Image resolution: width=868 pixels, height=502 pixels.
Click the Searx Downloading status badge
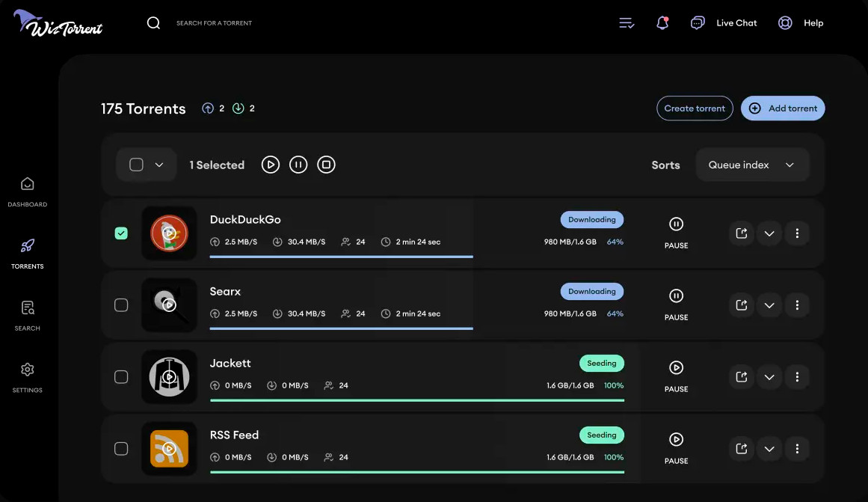(x=592, y=292)
